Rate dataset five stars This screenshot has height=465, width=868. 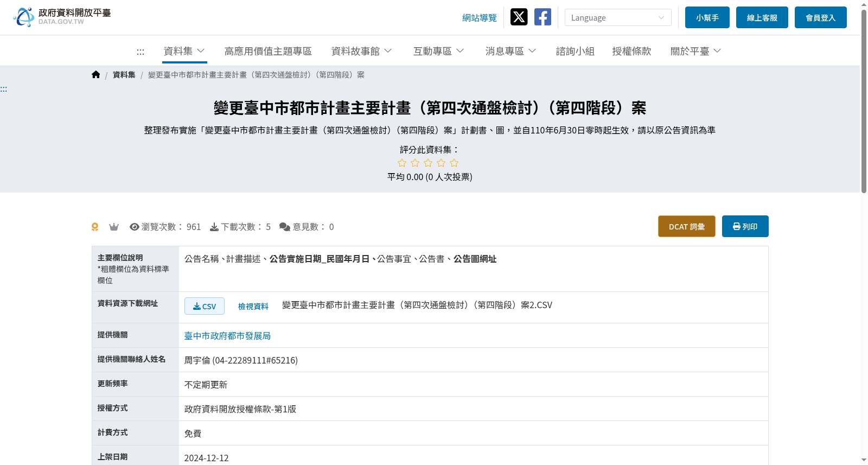click(x=454, y=163)
